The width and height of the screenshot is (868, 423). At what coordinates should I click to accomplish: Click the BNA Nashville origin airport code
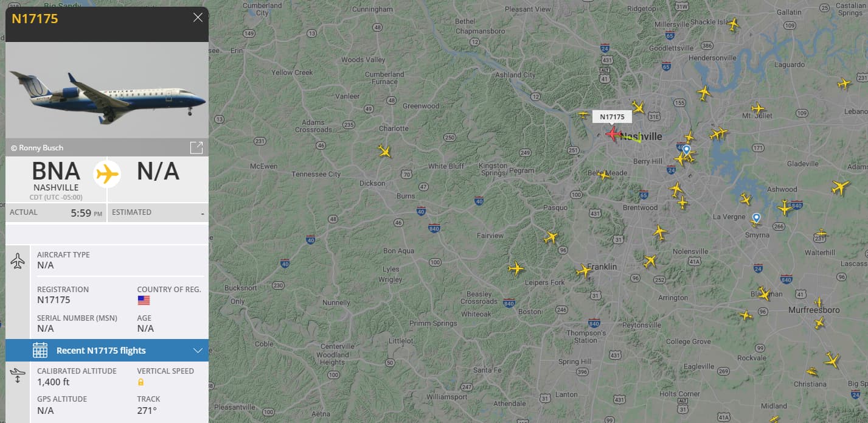[x=56, y=172]
